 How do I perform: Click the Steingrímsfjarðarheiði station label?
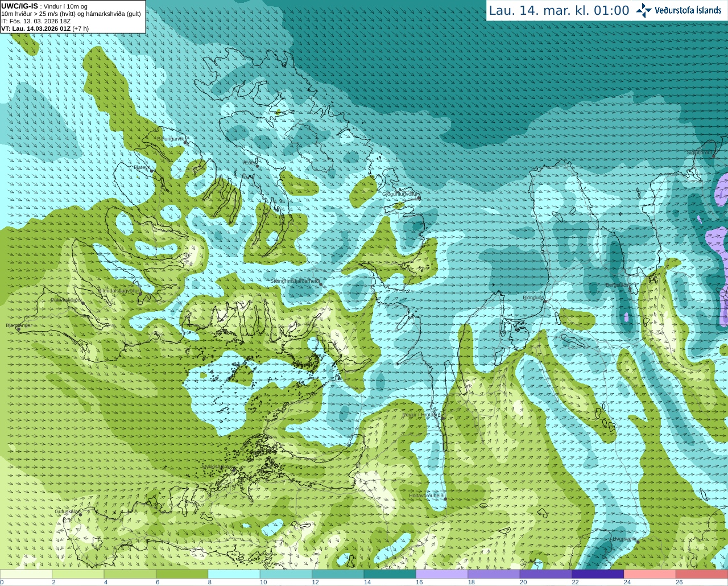pyautogui.click(x=295, y=281)
